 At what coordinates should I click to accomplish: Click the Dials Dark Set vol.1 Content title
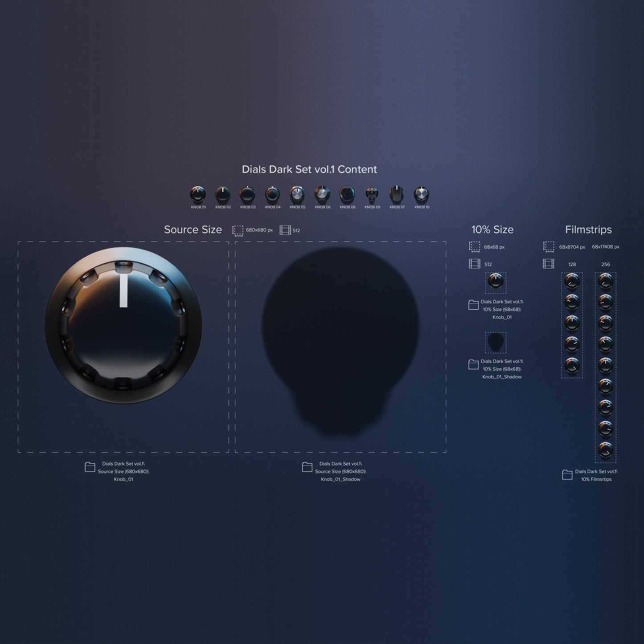[x=309, y=170]
